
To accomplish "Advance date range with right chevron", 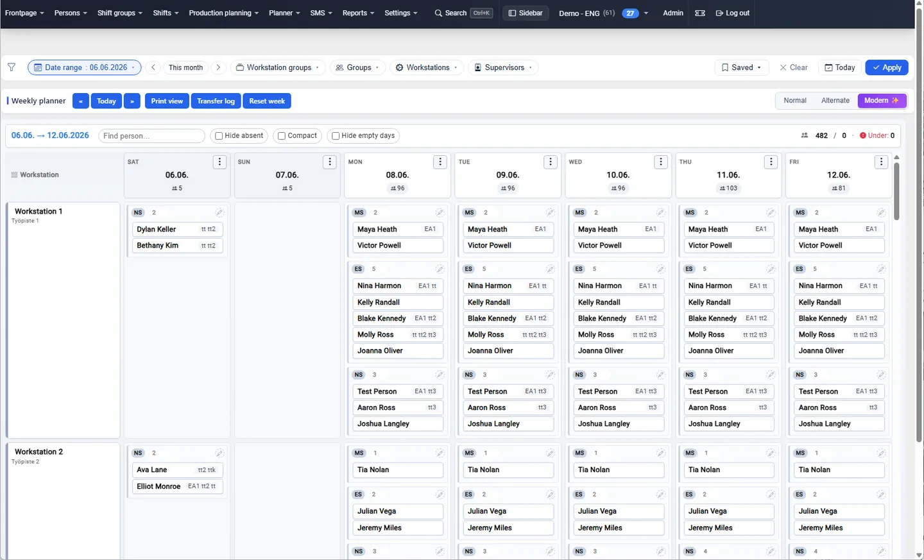I will click(x=218, y=67).
